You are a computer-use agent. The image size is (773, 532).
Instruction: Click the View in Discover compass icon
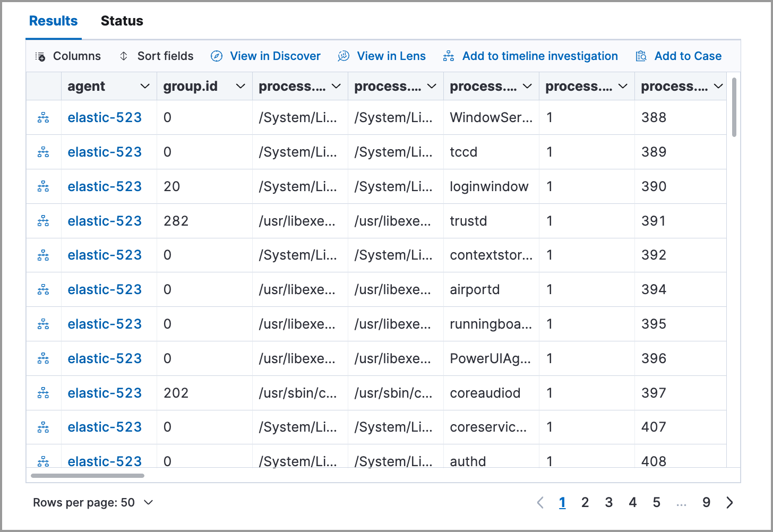pos(216,56)
